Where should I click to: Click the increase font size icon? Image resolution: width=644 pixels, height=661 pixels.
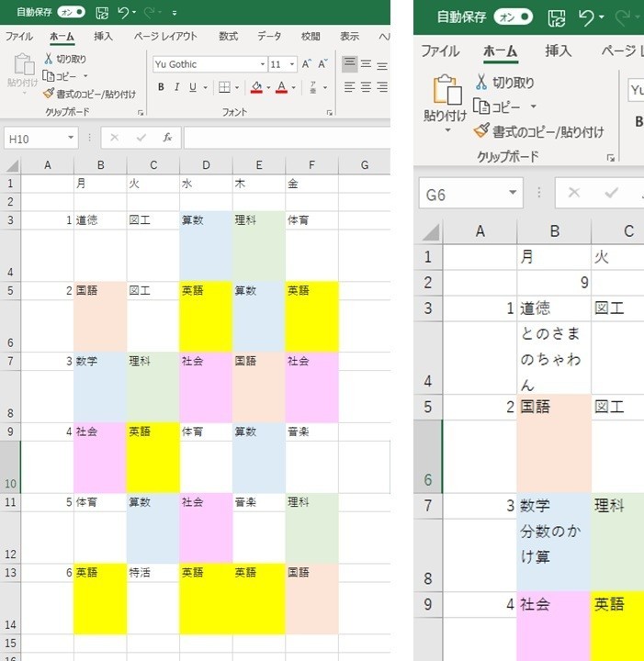(307, 64)
